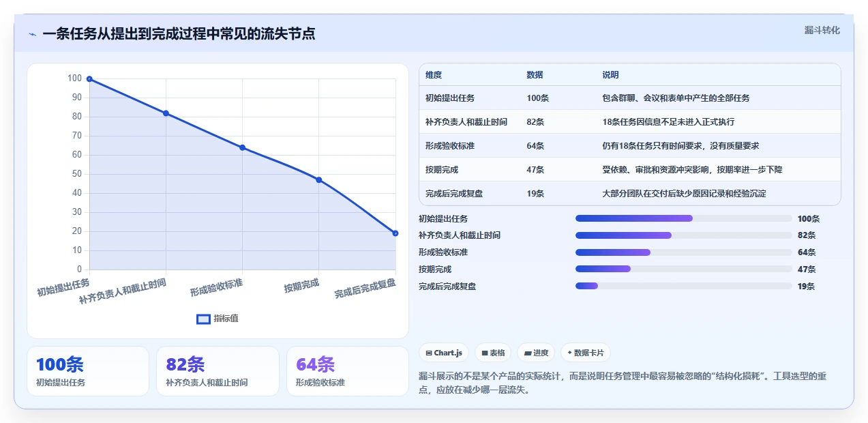Click table cell 形成验收标准 in the 维度 column
The image size is (868, 423).
coord(450,146)
